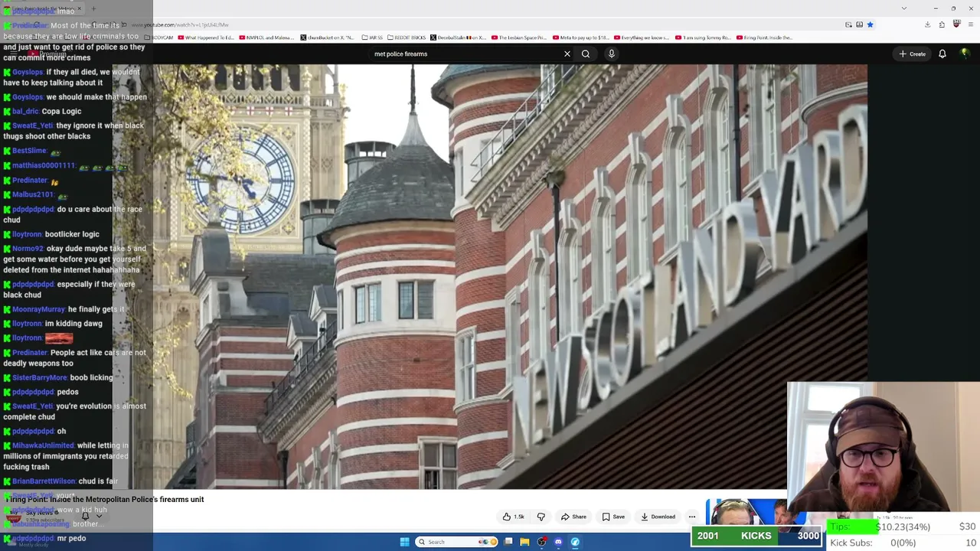Image resolution: width=980 pixels, height=551 pixels.
Task: Open 'The Lesbian Space Pri...' bookmark
Action: [x=519, y=37]
